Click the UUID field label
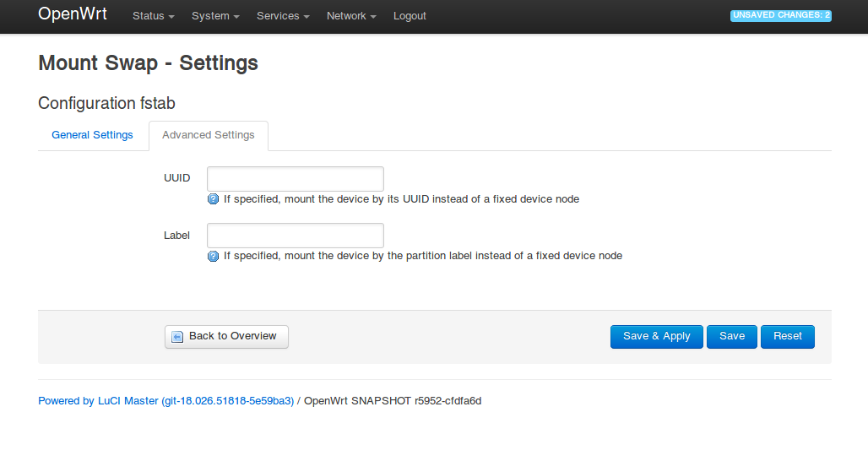The width and height of the screenshot is (868, 461). click(x=177, y=178)
